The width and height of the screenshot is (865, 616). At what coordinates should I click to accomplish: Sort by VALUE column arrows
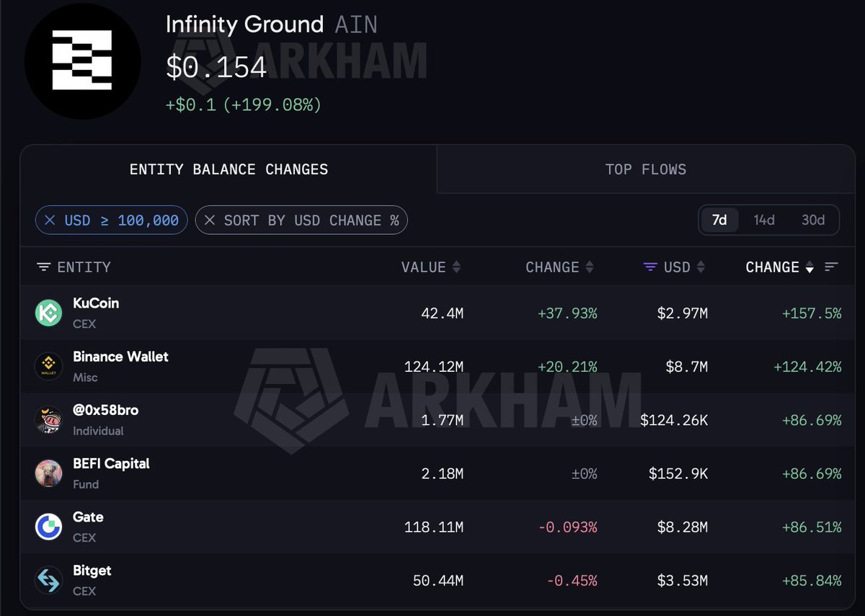(456, 267)
